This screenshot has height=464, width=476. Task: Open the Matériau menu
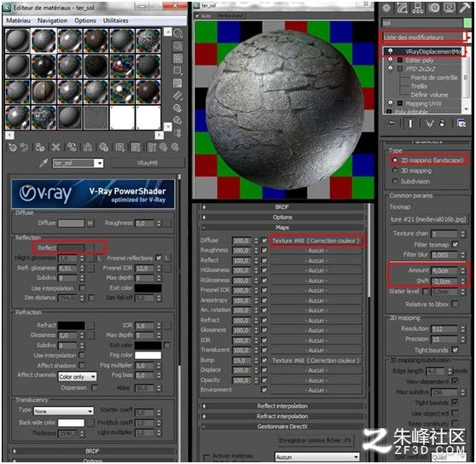18,20
